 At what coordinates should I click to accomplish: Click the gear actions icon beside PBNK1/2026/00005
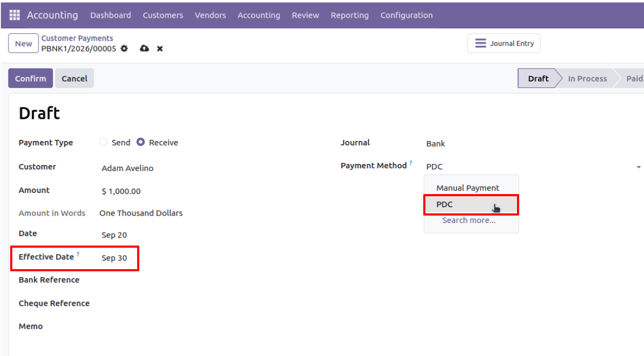124,48
